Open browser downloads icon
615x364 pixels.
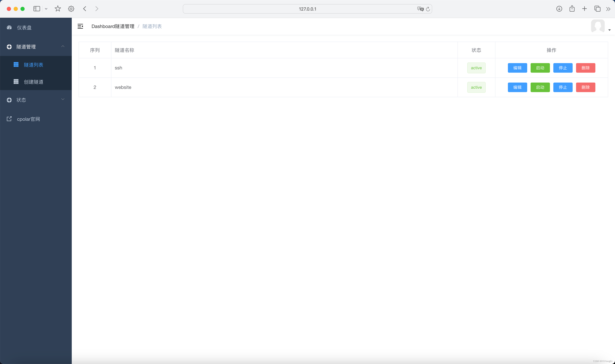(x=559, y=9)
